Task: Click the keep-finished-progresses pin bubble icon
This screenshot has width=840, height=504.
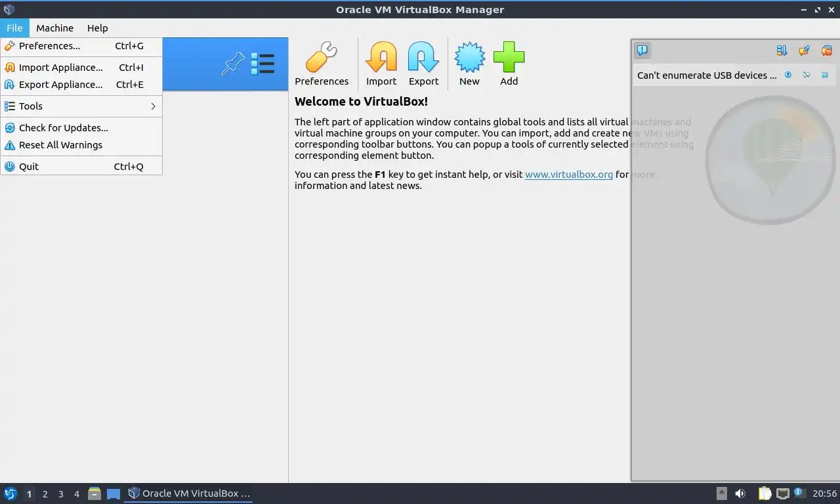Action: pyautogui.click(x=804, y=50)
